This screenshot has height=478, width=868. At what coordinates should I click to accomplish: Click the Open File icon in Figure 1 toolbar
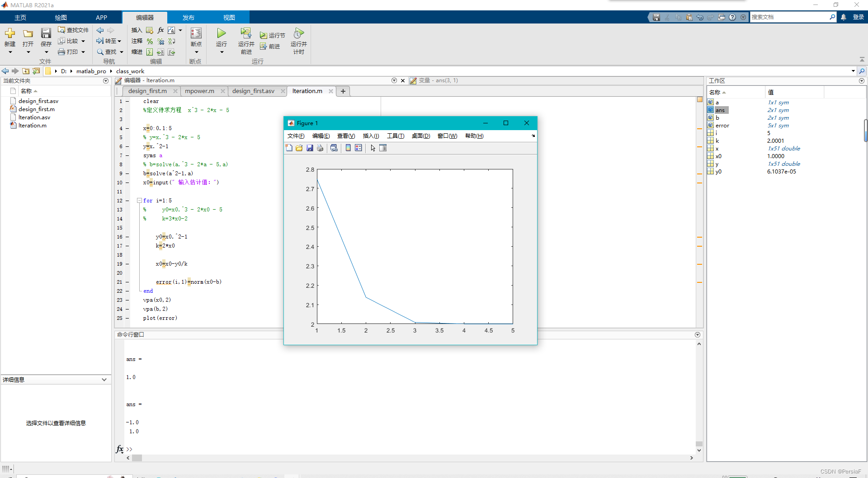pos(299,148)
